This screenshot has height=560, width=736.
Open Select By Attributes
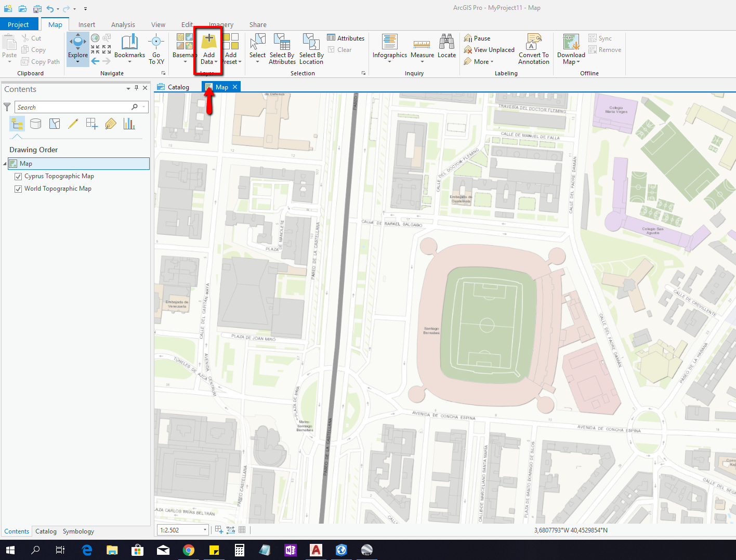tap(282, 49)
